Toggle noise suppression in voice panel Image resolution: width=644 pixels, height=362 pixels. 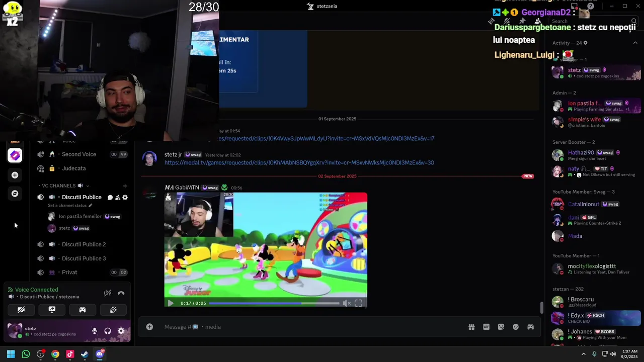click(x=107, y=293)
